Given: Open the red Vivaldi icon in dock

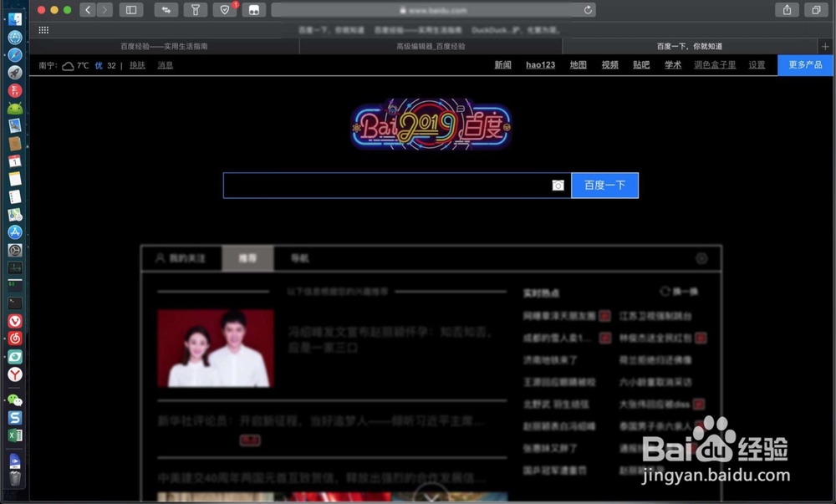Looking at the screenshot, I should click(15, 321).
